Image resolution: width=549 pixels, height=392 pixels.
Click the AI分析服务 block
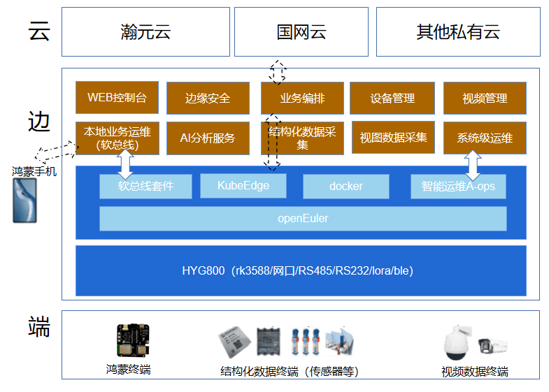(x=208, y=138)
